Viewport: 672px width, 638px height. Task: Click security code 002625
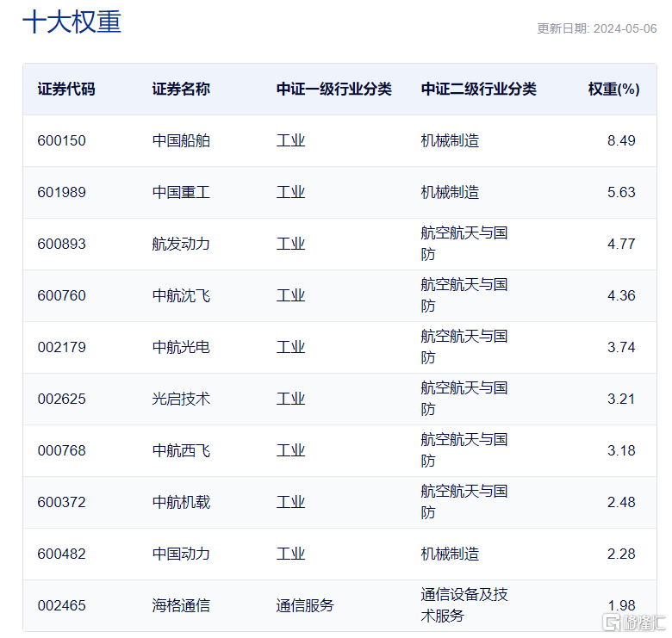pyautogui.click(x=62, y=399)
